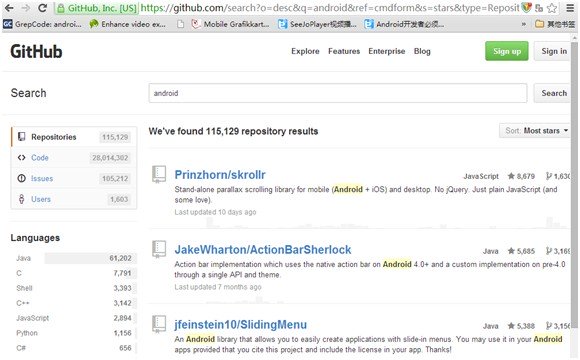The width and height of the screenshot is (580, 360).
Task: Bookmark this page with the star icon
Action: [552, 8]
